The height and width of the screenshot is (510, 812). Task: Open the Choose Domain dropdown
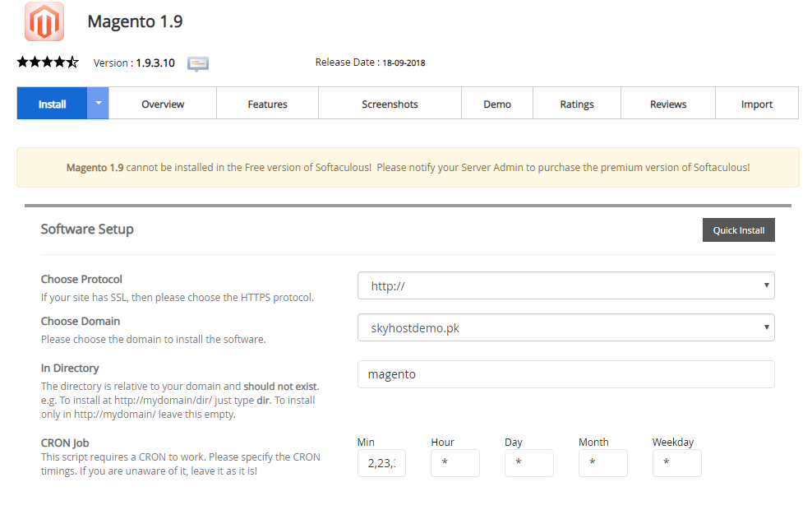pyautogui.click(x=566, y=327)
